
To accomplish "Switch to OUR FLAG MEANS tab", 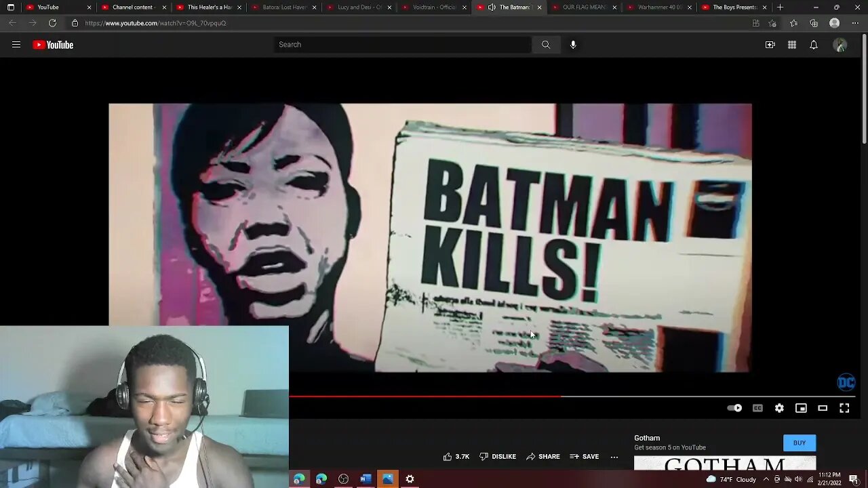I will pyautogui.click(x=583, y=7).
